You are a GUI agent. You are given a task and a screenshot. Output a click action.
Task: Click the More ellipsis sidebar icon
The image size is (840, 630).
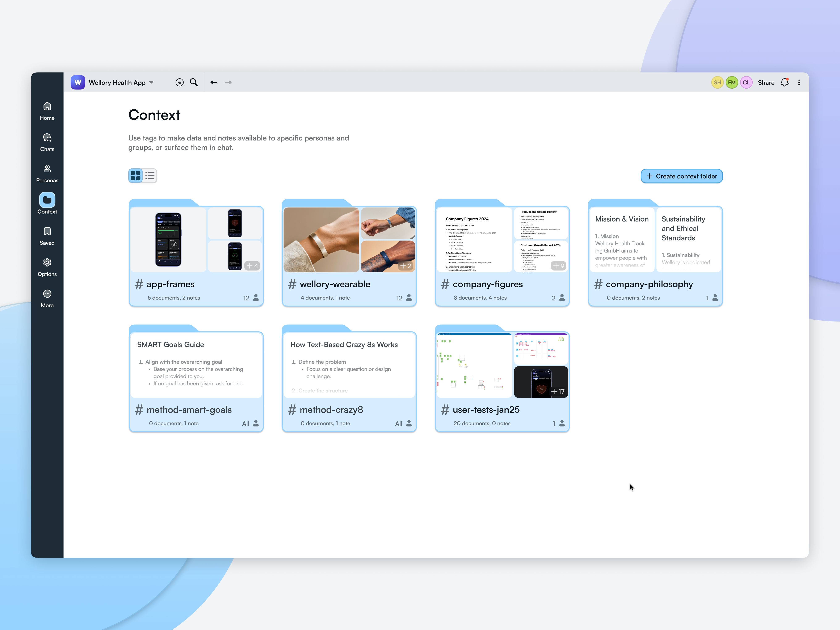47,298
